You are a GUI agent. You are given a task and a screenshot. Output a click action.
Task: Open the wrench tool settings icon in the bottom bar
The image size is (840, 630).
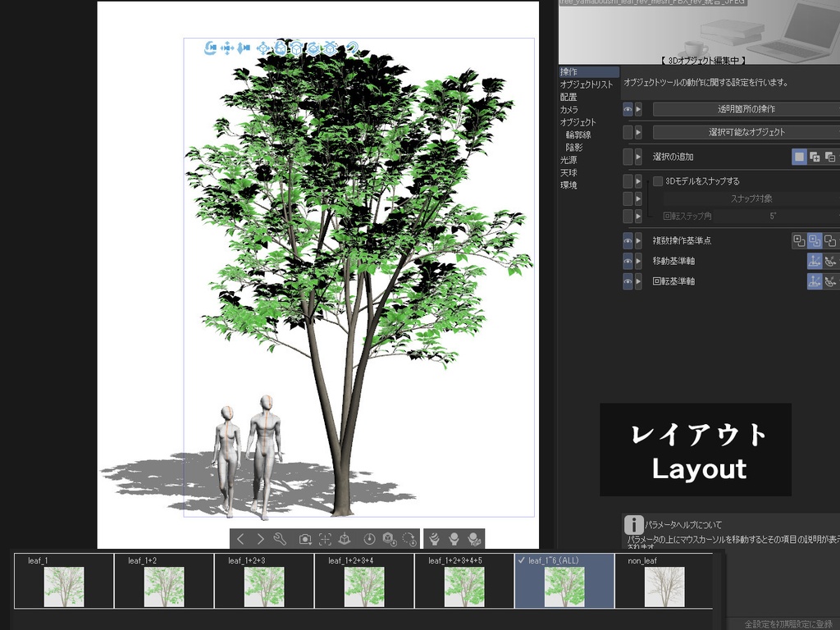(280, 539)
